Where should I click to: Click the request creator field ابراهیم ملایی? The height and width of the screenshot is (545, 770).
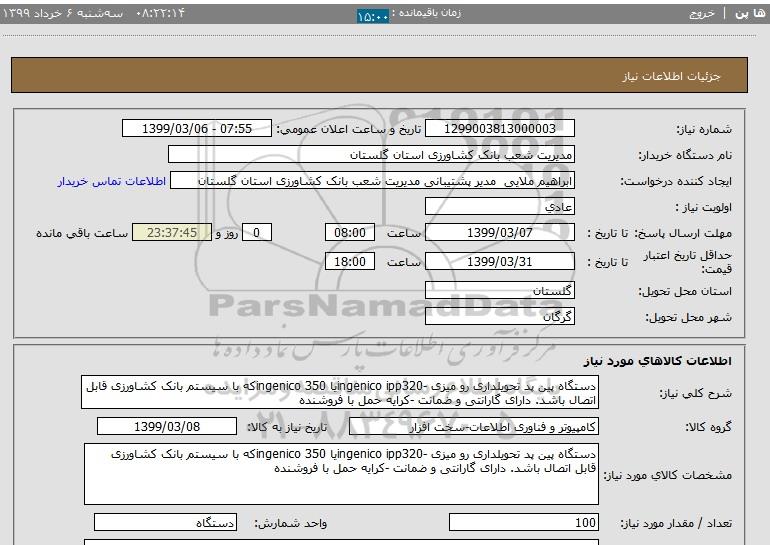click(372, 181)
